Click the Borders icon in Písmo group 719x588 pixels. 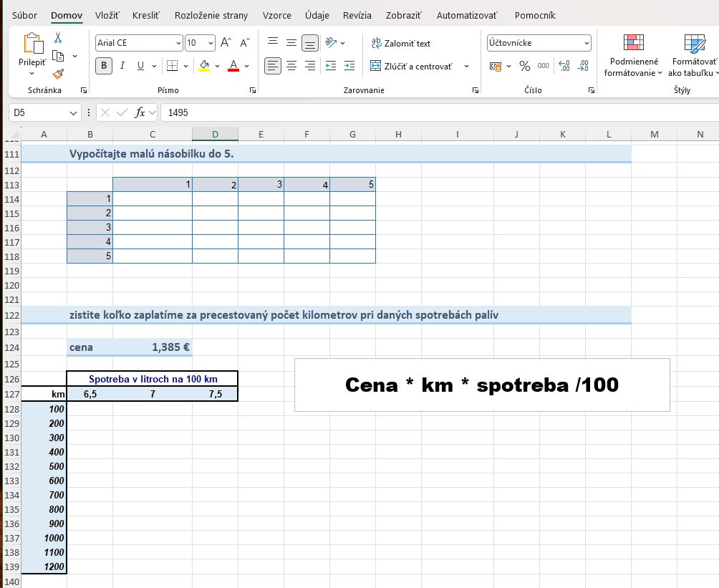pyautogui.click(x=172, y=66)
